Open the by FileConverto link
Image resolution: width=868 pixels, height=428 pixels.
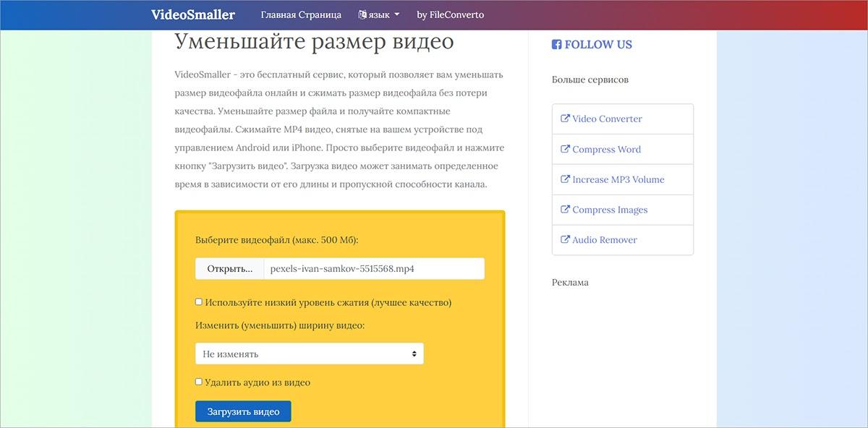pos(451,14)
